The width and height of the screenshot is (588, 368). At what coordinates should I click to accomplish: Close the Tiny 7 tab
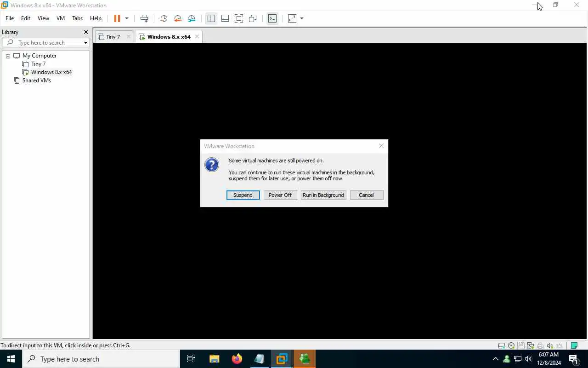pos(129,37)
